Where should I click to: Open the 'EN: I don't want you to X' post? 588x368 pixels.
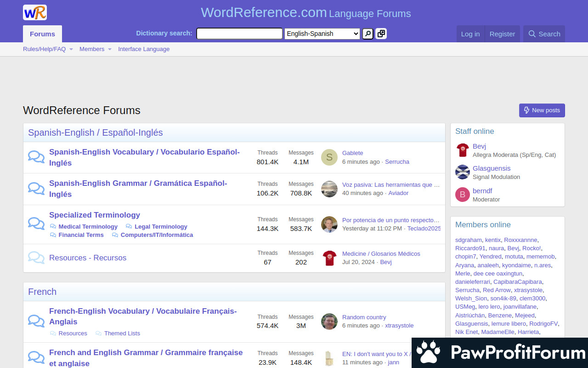377,354
